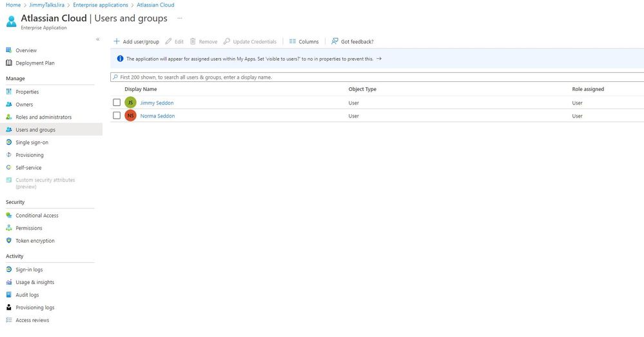Open Overview in the sidebar
The image size is (644, 337).
[26, 50]
